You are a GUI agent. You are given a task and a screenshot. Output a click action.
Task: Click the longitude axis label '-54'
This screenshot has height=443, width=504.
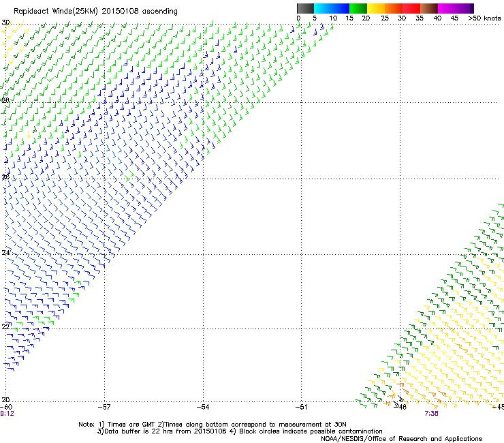point(203,407)
